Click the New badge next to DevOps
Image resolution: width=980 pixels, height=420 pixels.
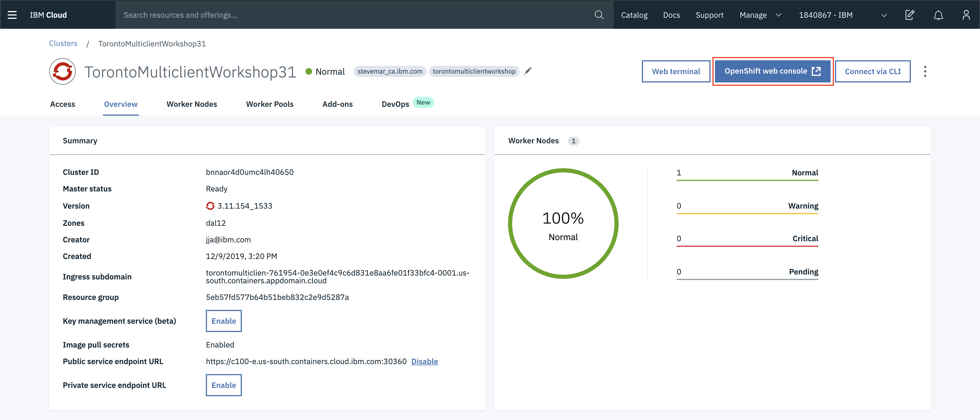point(423,102)
